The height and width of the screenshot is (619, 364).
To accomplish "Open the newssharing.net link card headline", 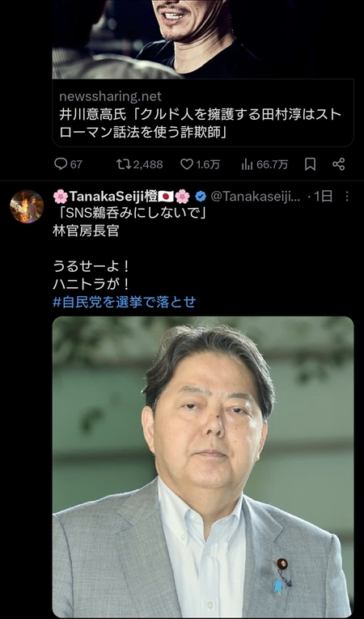I will (x=200, y=124).
